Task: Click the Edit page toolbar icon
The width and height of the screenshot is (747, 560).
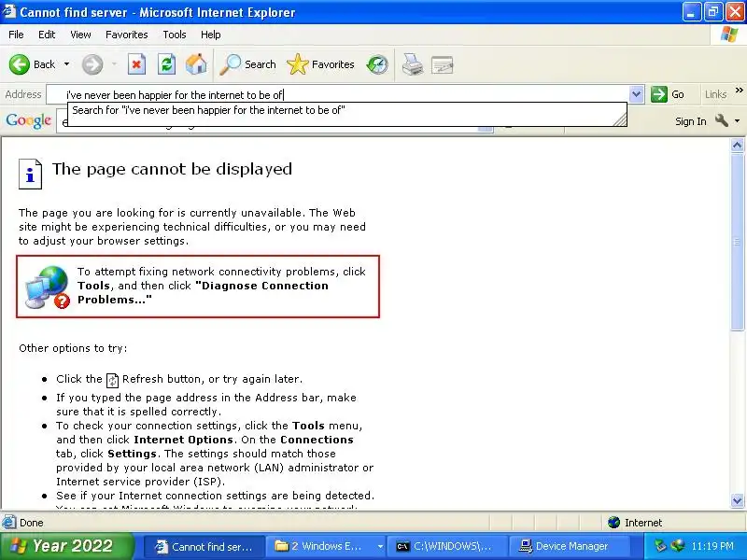Action: click(x=442, y=64)
